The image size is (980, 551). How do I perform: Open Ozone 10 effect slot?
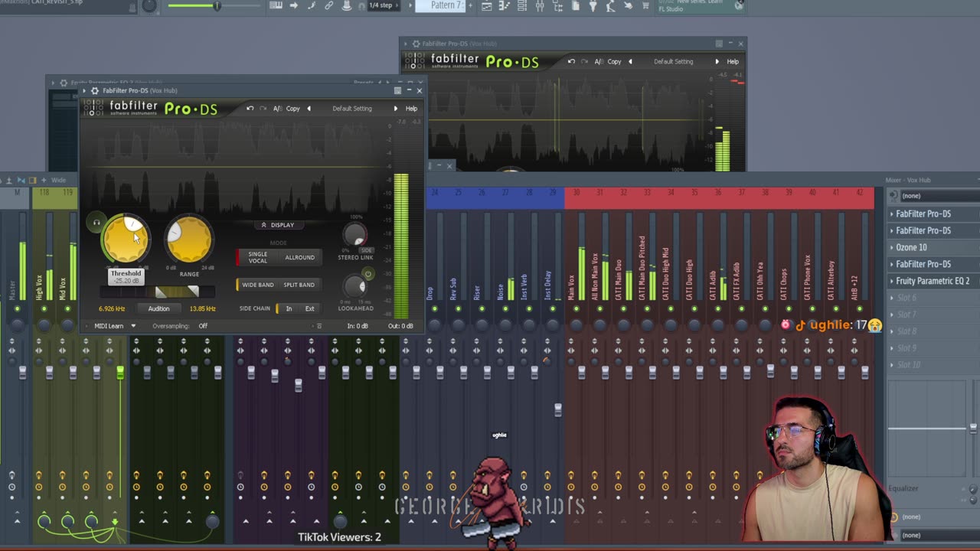coord(911,247)
